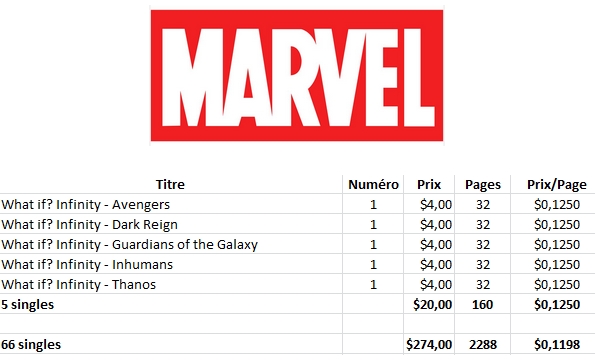Click the 2288 pages total cell
The height and width of the screenshot is (362, 595).
(483, 344)
